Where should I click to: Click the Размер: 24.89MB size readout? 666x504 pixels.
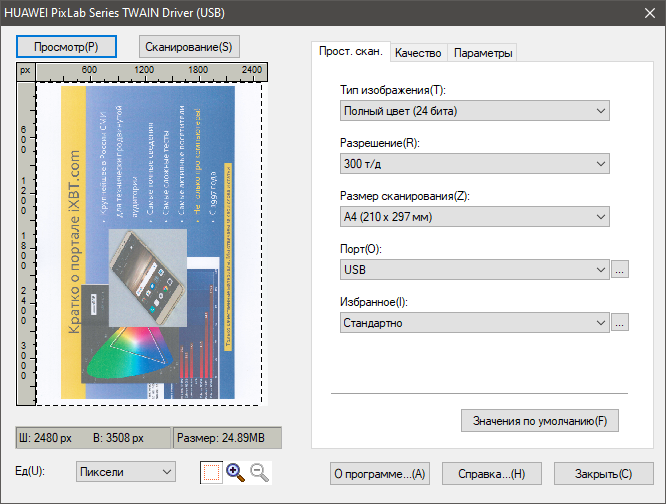pyautogui.click(x=227, y=438)
